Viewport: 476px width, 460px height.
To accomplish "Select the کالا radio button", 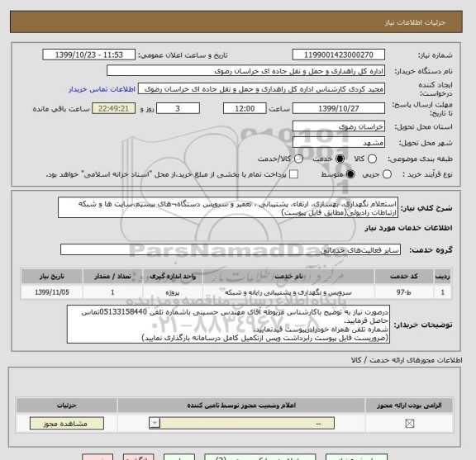I will click(372, 159).
